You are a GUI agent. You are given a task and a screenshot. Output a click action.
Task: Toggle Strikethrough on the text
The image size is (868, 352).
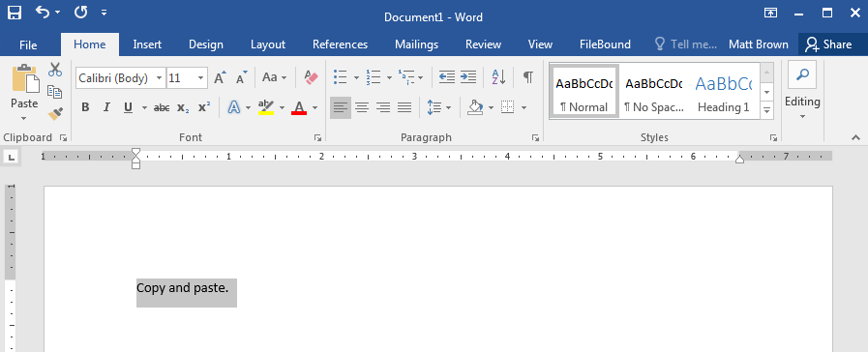(162, 107)
